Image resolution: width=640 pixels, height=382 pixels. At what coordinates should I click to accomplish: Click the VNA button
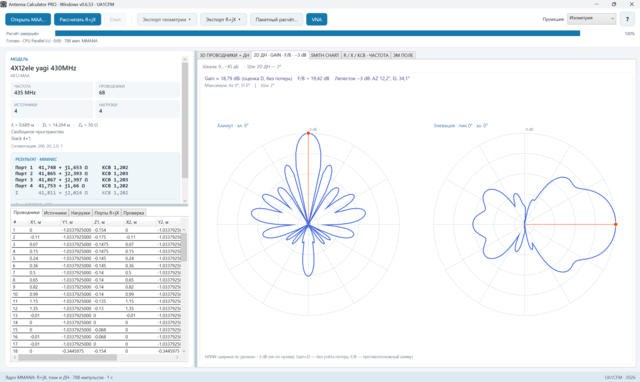pos(317,19)
